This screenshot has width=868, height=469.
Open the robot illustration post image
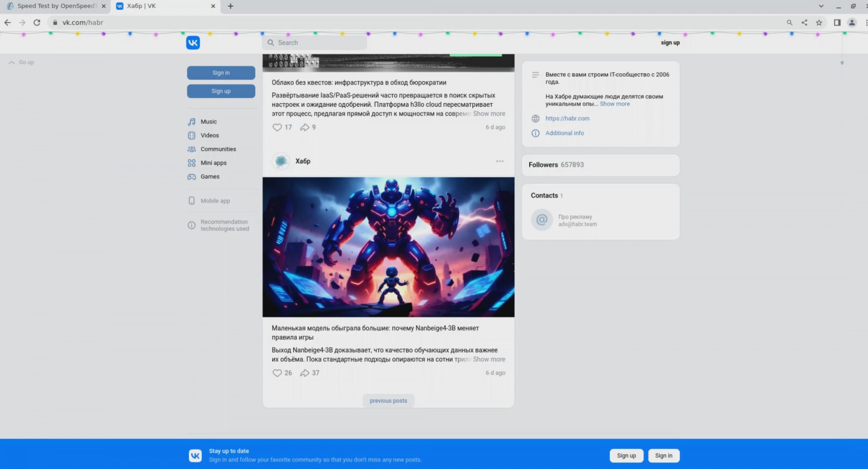(388, 247)
